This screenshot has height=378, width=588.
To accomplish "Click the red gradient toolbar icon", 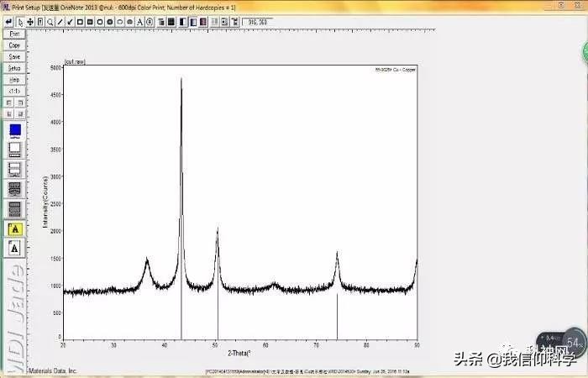I will [203, 22].
